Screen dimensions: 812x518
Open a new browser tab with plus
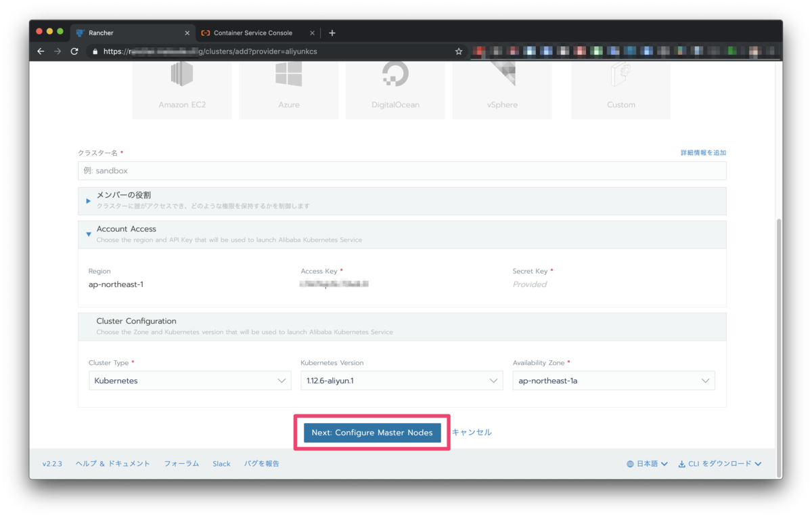(332, 33)
